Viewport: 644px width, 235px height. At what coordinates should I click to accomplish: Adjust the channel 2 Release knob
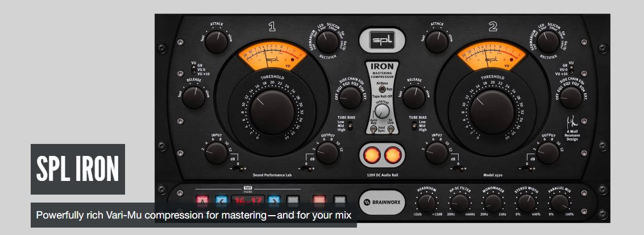click(x=414, y=97)
